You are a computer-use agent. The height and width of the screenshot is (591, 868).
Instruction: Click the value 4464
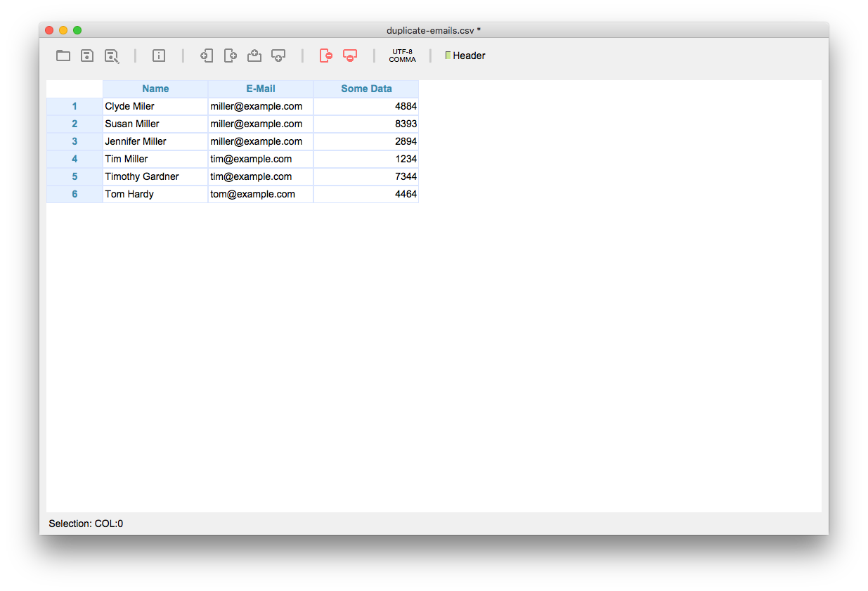(x=366, y=194)
